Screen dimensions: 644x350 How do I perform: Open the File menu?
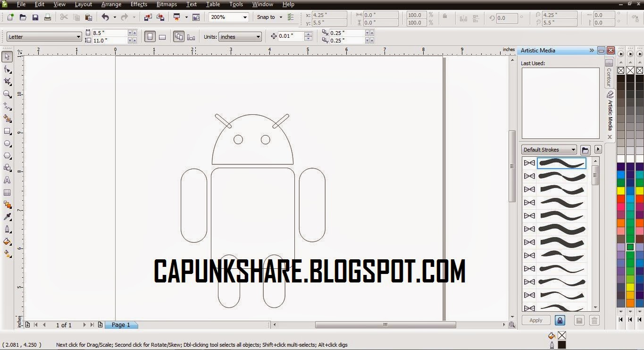[21, 4]
